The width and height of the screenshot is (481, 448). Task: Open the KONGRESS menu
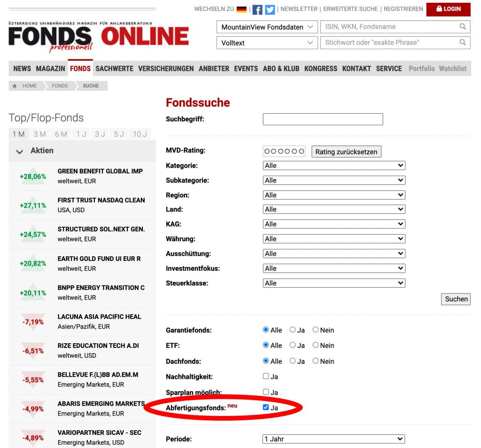pyautogui.click(x=320, y=69)
